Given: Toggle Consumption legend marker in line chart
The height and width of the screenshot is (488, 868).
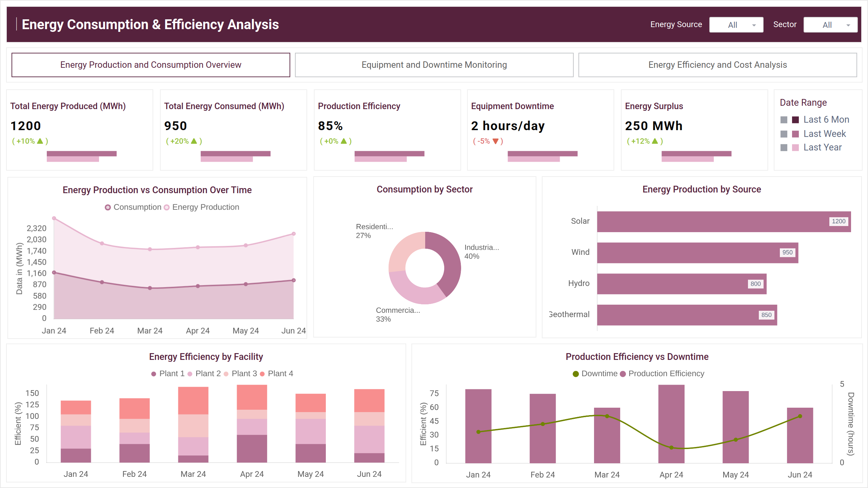Looking at the screenshot, I should (108, 207).
